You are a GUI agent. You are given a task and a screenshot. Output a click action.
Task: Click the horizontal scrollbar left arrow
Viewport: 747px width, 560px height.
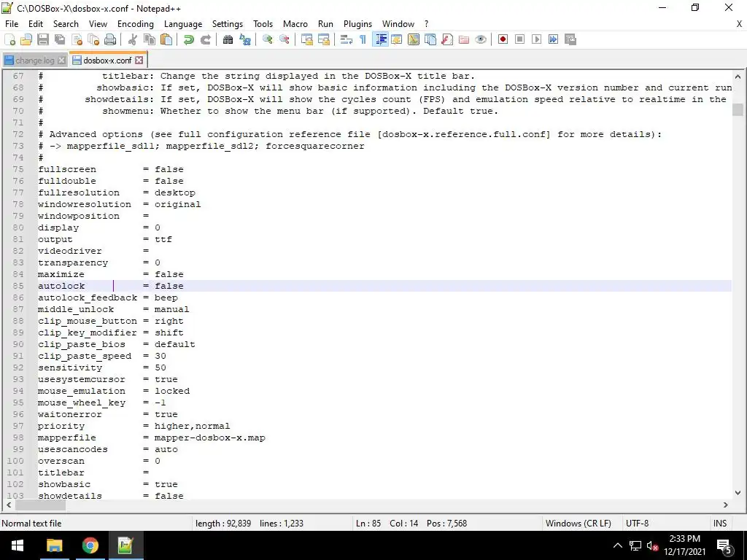click(9, 505)
